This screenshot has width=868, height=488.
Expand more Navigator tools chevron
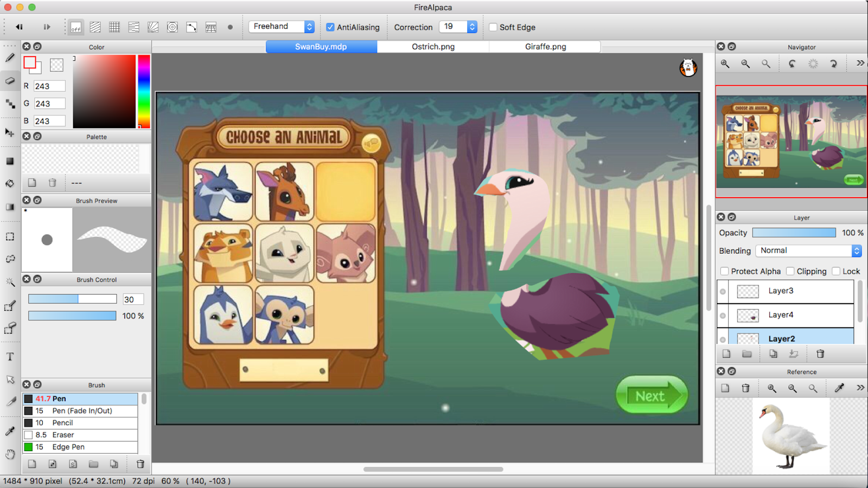(860, 63)
